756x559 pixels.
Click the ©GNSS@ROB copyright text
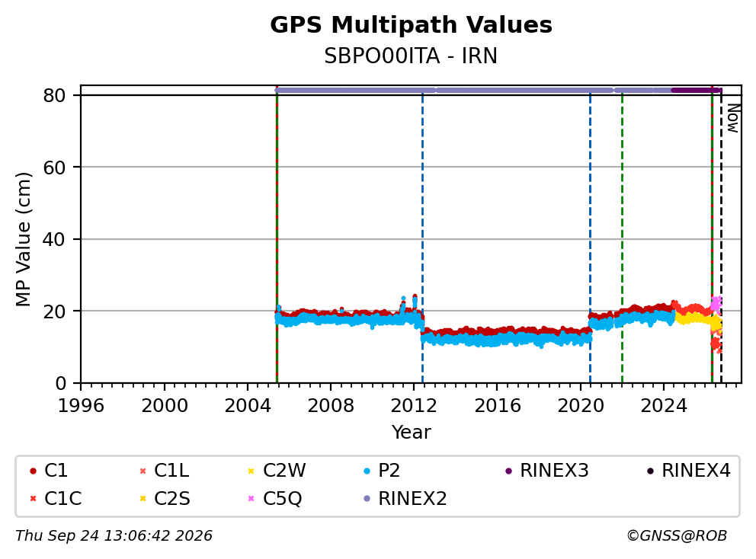(x=677, y=536)
